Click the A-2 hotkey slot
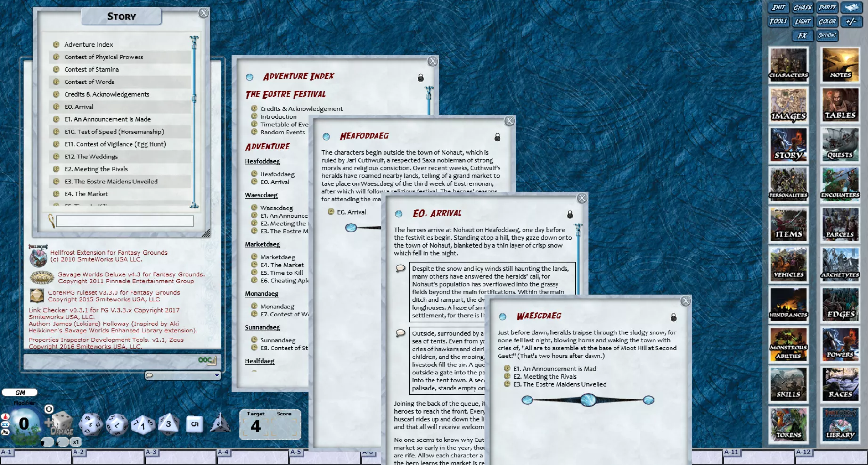 coord(108,456)
